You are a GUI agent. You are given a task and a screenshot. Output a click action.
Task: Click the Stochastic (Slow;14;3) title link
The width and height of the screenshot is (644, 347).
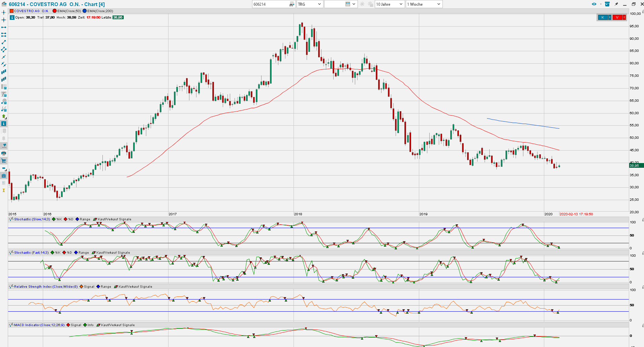32,219
